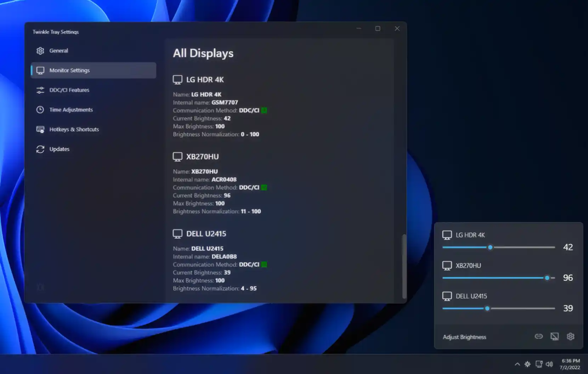Click the Monitor Settings display icon

[x=40, y=70]
